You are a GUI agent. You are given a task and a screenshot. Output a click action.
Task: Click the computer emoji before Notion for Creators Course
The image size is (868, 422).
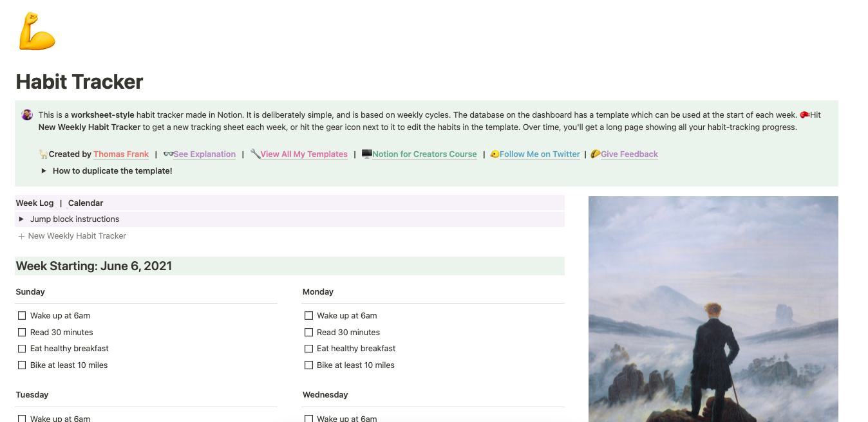tap(366, 154)
